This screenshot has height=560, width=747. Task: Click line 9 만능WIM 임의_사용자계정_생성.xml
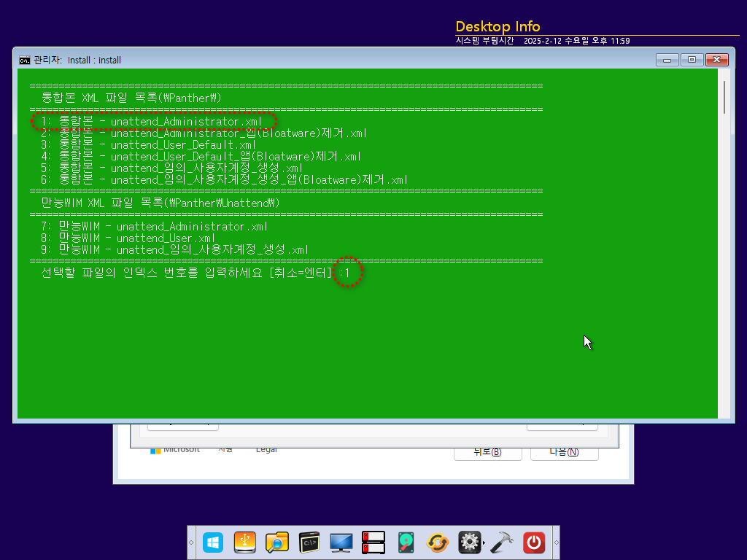tap(175, 249)
